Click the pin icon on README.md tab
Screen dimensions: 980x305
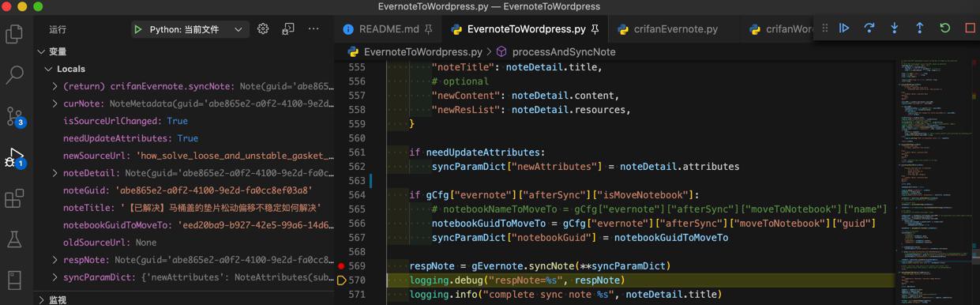click(429, 29)
